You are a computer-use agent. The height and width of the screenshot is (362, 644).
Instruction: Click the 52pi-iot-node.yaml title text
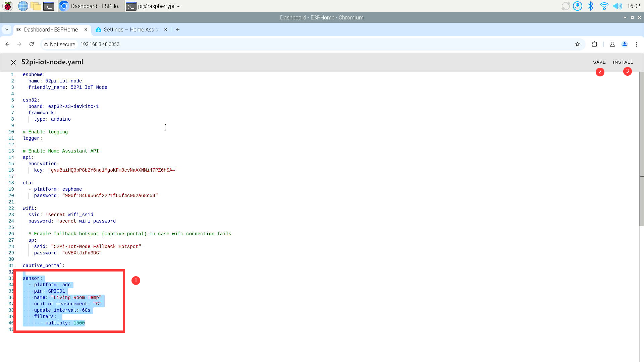pos(52,62)
